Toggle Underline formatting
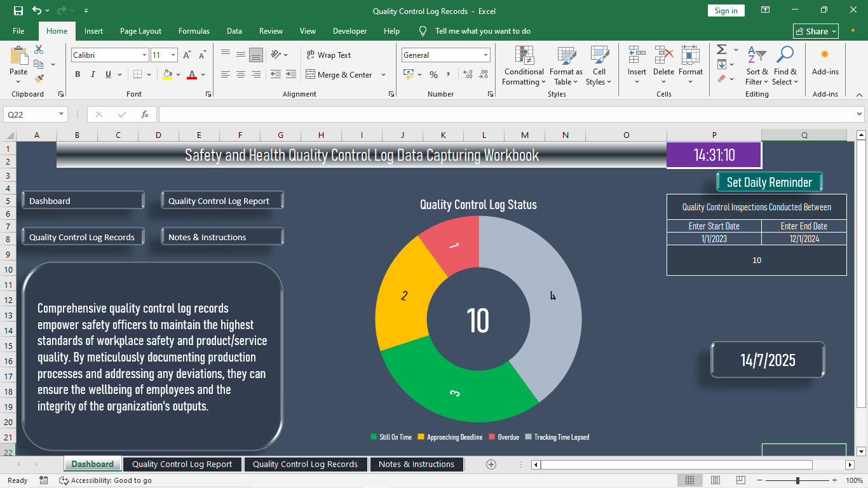868x488 pixels. pos(109,74)
